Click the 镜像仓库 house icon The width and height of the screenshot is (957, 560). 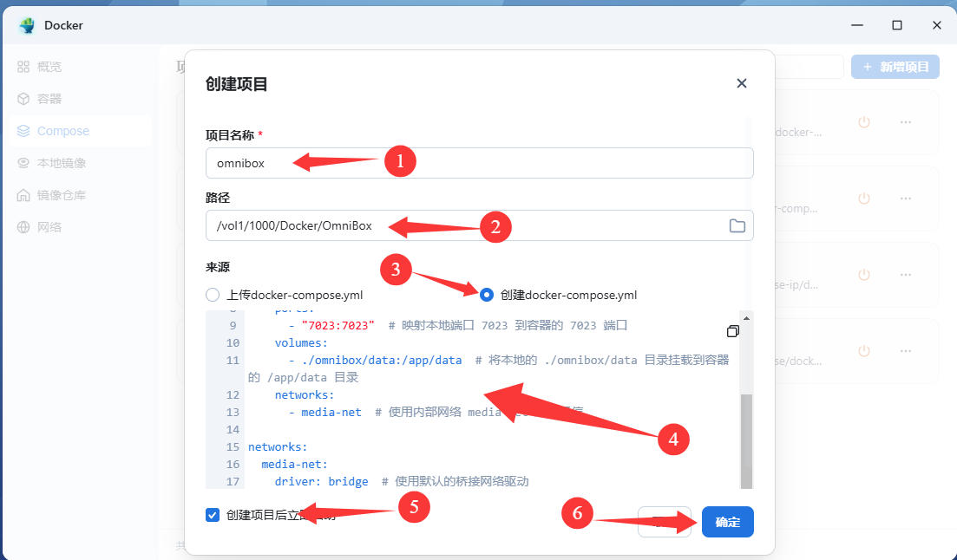(x=23, y=195)
